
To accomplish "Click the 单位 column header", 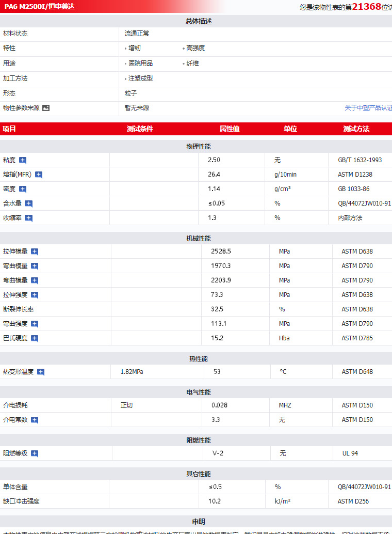I will click(x=290, y=129).
